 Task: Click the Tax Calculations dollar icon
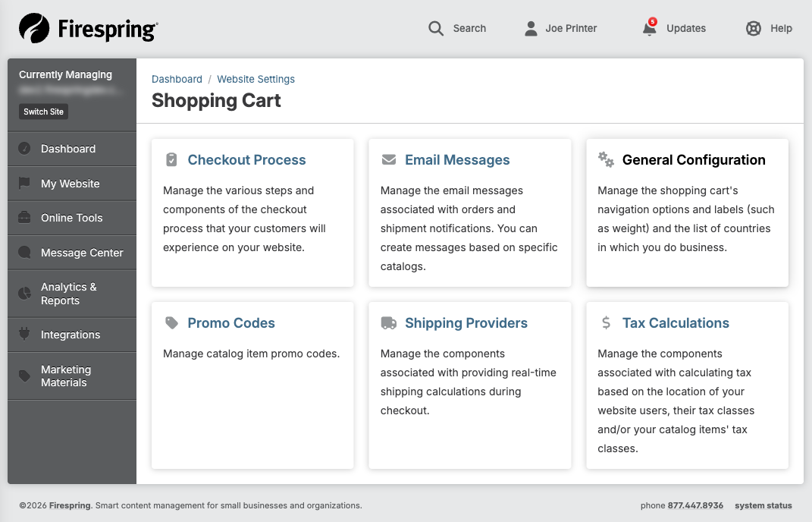click(606, 323)
